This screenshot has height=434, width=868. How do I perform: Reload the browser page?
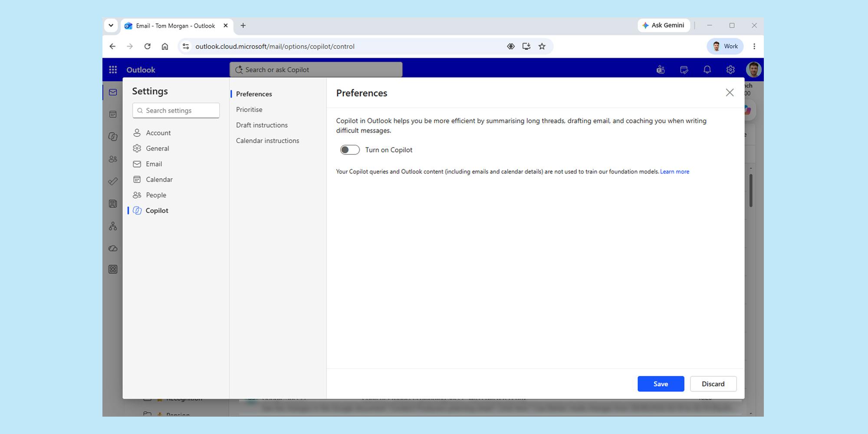pos(148,46)
